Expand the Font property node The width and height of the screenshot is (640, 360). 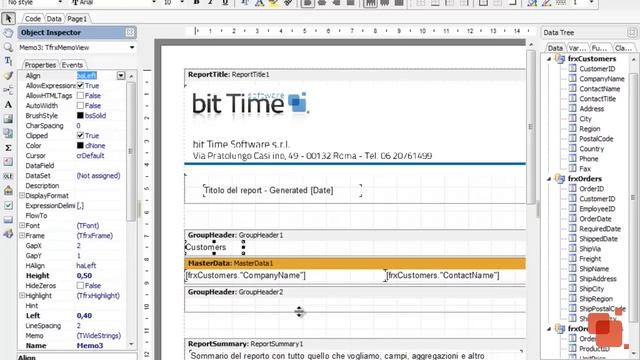pos(22,225)
